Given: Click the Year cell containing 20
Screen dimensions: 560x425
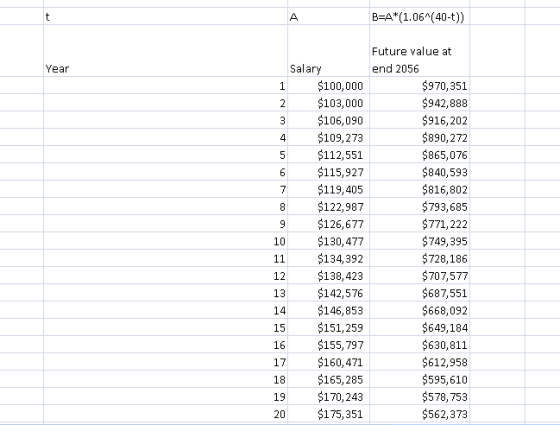Looking at the screenshot, I should click(165, 414).
